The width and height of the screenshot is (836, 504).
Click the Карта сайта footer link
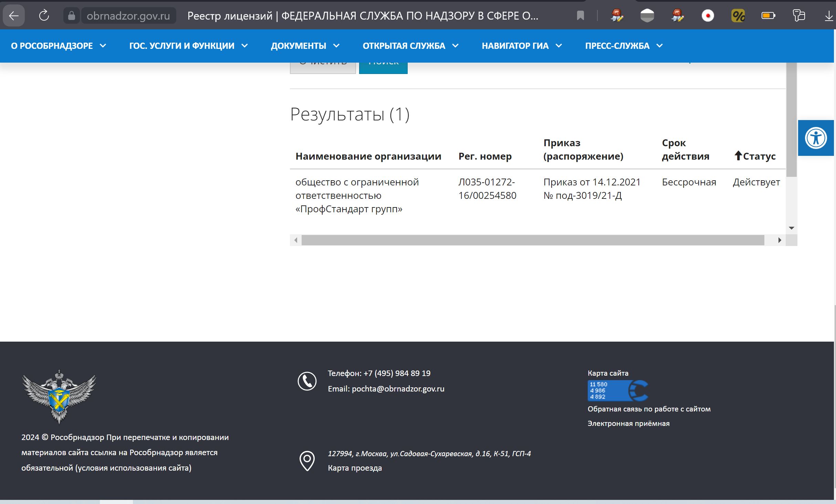click(x=608, y=373)
